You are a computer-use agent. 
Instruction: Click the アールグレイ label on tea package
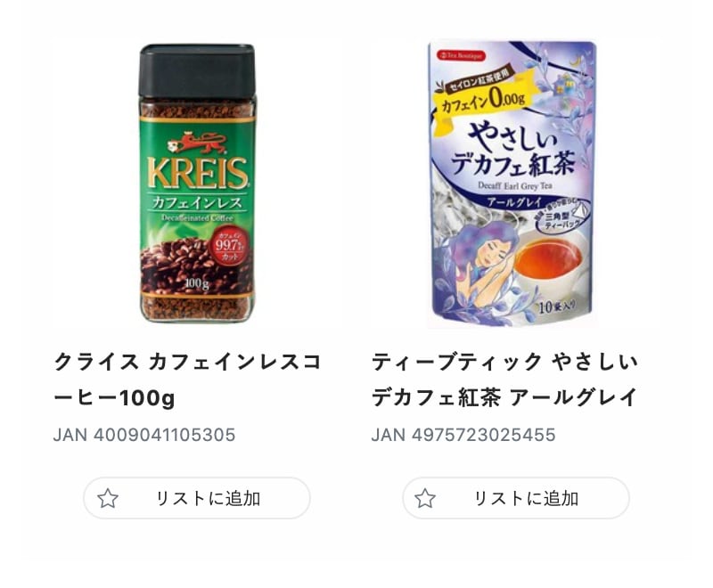tap(511, 202)
